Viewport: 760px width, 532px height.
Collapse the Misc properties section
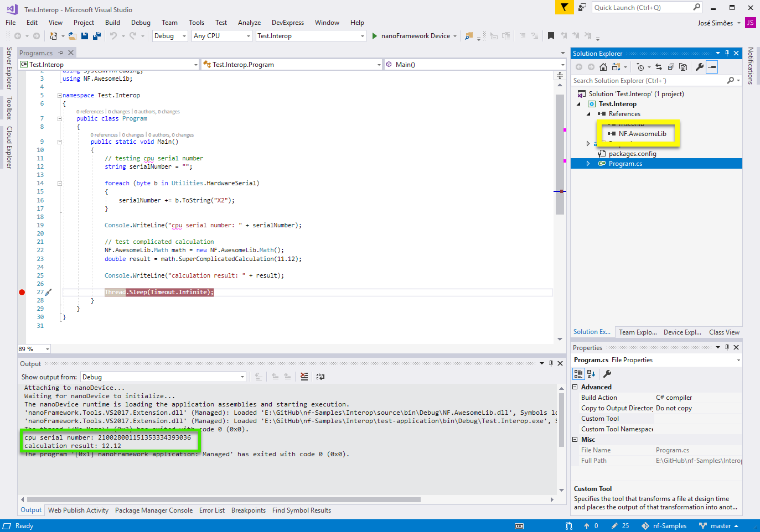coord(575,440)
